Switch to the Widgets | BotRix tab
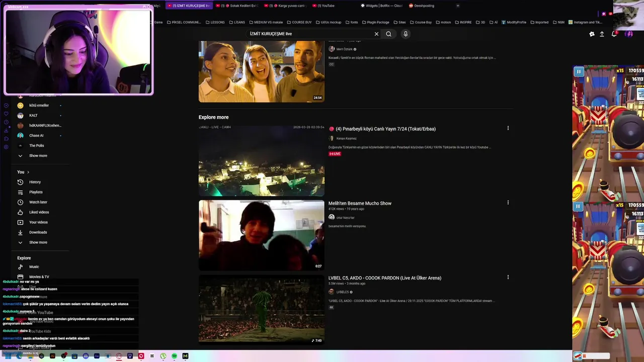This screenshot has height=362, width=644. [x=381, y=6]
